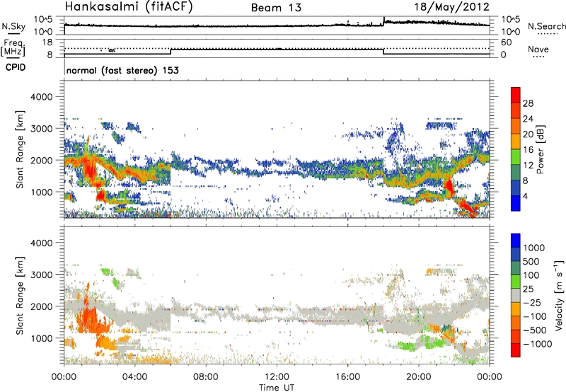The height and width of the screenshot is (392, 566).
Task: Click velocity panel "Slant Range [km]" label
Action: [x=20, y=295]
